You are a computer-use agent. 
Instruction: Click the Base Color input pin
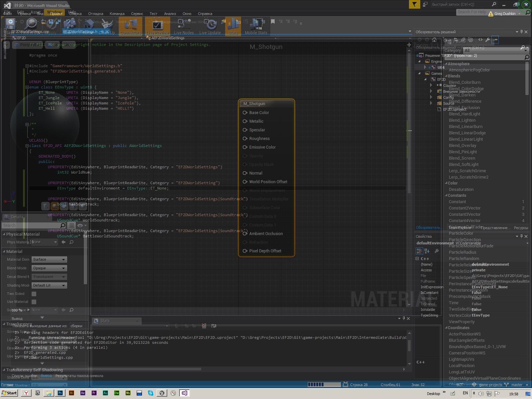(245, 113)
